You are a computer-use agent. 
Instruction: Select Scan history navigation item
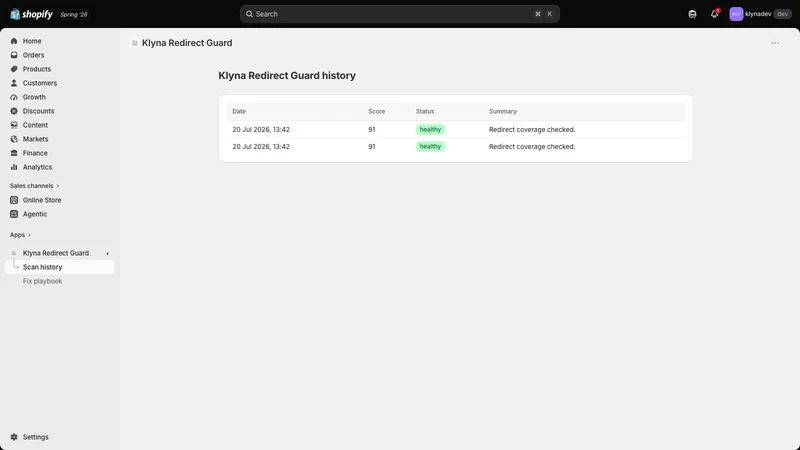click(x=60, y=267)
